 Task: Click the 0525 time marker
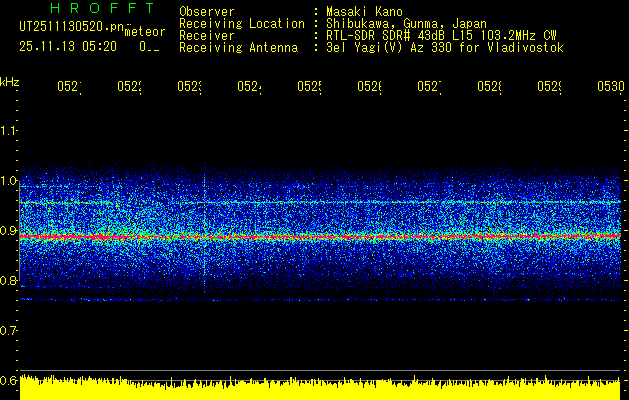309,86
